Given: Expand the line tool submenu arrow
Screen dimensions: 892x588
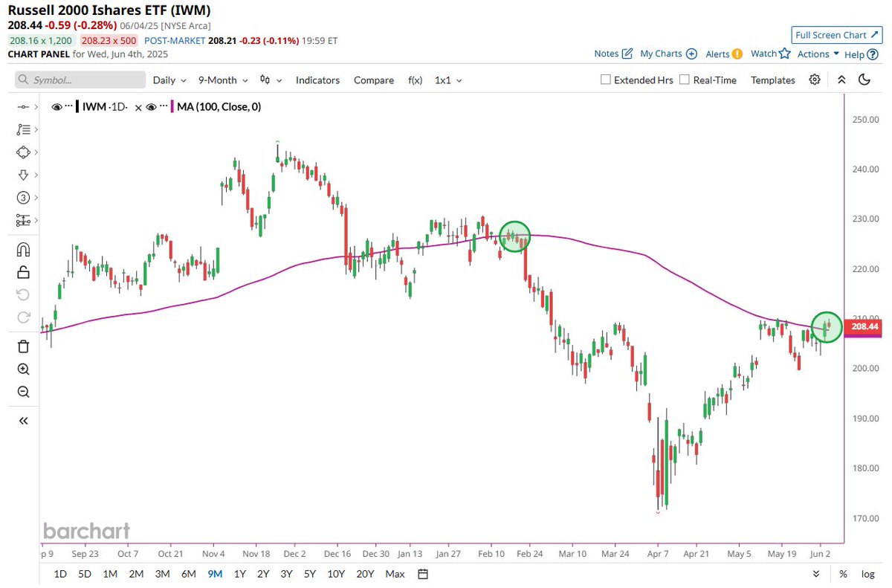Looking at the screenshot, I should click(35, 107).
